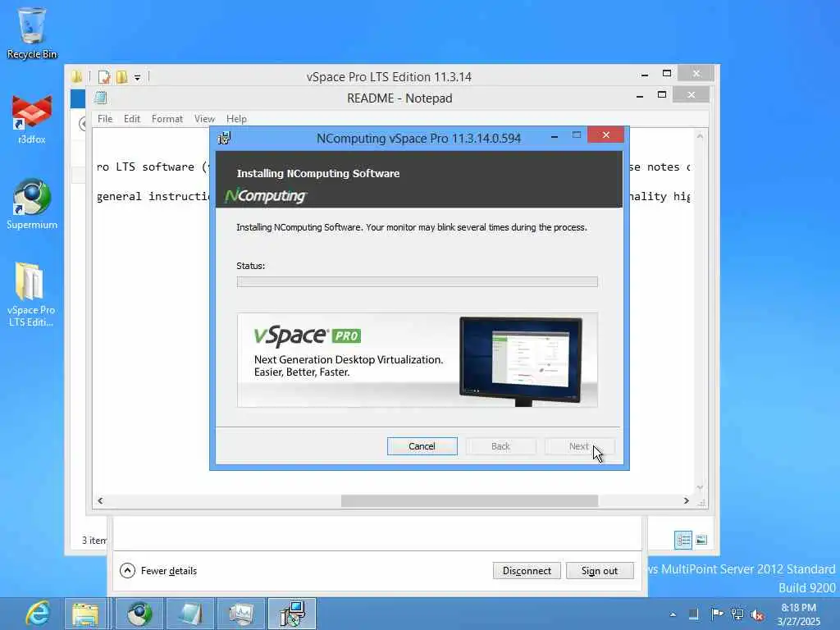Open Notepad View menu
The height and width of the screenshot is (630, 840).
[204, 119]
